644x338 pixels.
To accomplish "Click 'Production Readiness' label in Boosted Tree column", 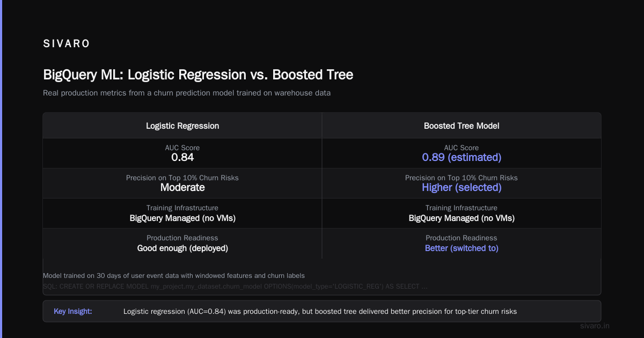I will pyautogui.click(x=462, y=238).
